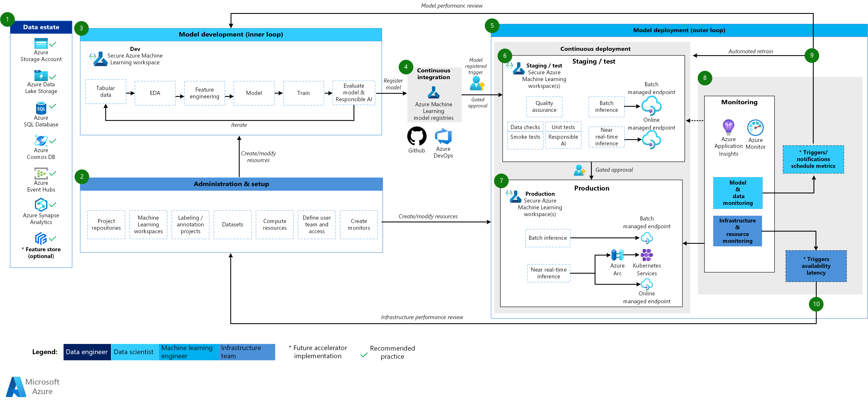
Task: Click the checkmark next to Azure Storage Account
Action: click(x=53, y=44)
